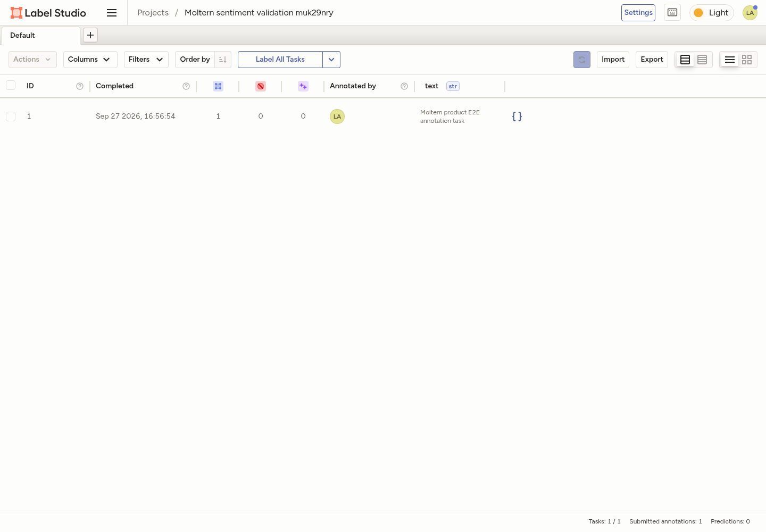766x532 pixels.
Task: Click help icon beside ID column
Action: click(80, 86)
